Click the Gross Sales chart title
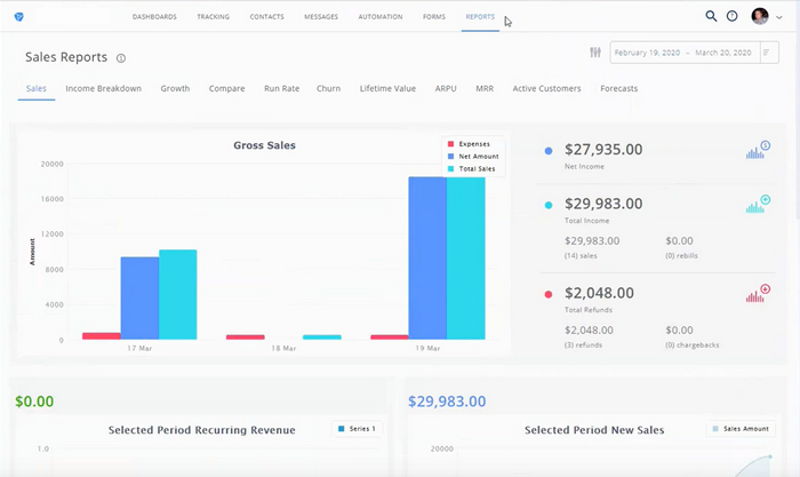The width and height of the screenshot is (800, 477). pyautogui.click(x=264, y=145)
